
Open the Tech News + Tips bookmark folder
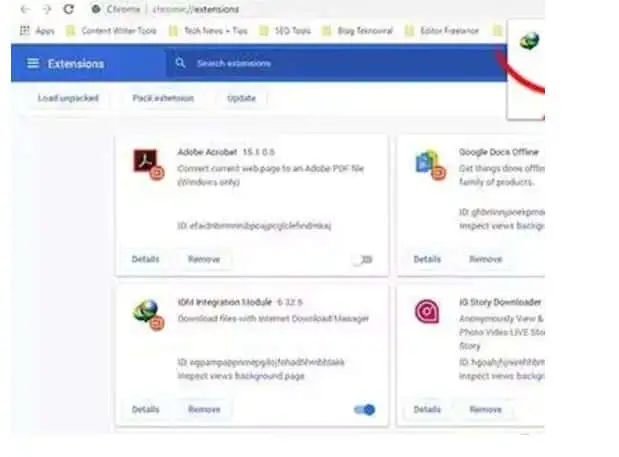point(208,31)
